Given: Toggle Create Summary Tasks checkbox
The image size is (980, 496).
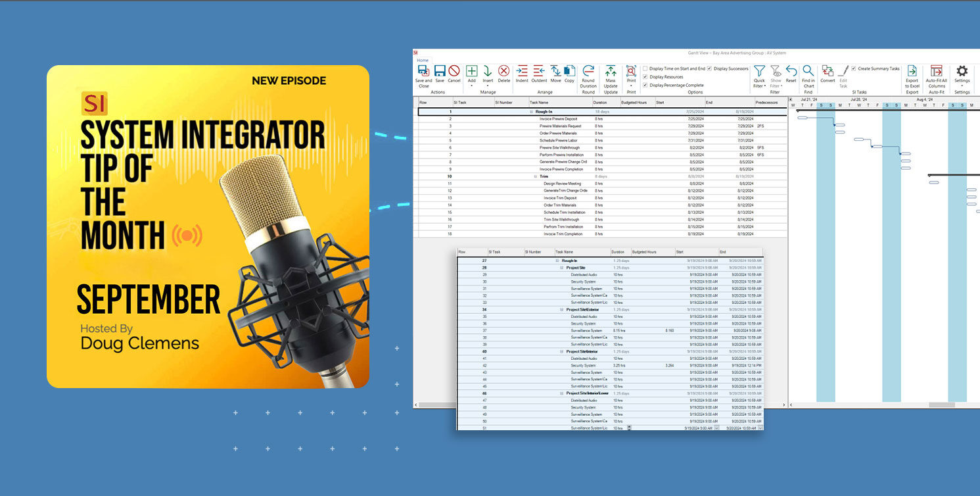Looking at the screenshot, I should [x=854, y=68].
